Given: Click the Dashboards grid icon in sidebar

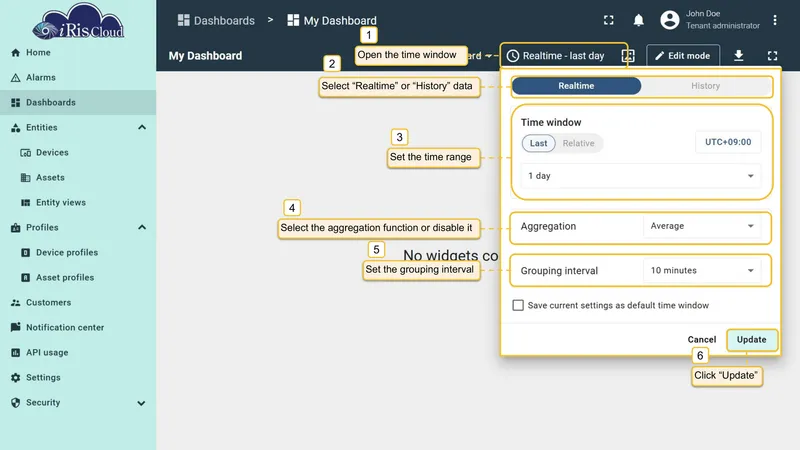Looking at the screenshot, I should pos(16,103).
